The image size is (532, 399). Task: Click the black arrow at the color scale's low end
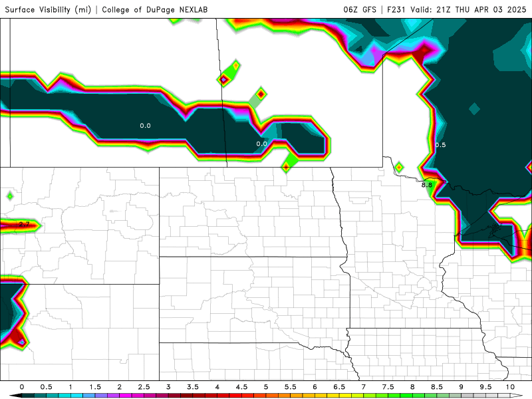coord(15,396)
